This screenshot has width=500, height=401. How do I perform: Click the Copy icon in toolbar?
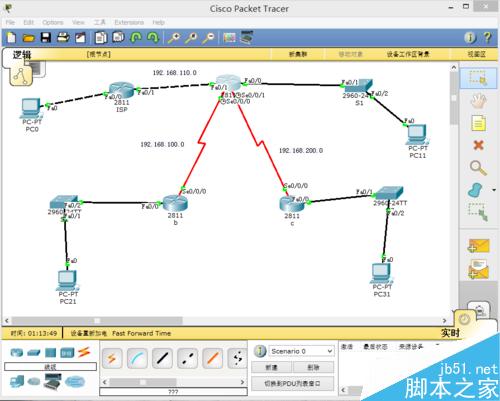coord(101,38)
